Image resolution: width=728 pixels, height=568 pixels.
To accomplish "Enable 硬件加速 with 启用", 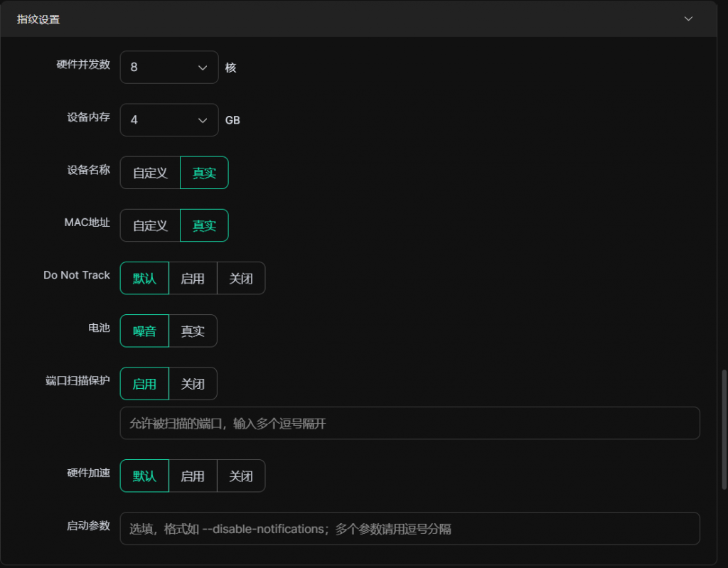I will tap(193, 476).
